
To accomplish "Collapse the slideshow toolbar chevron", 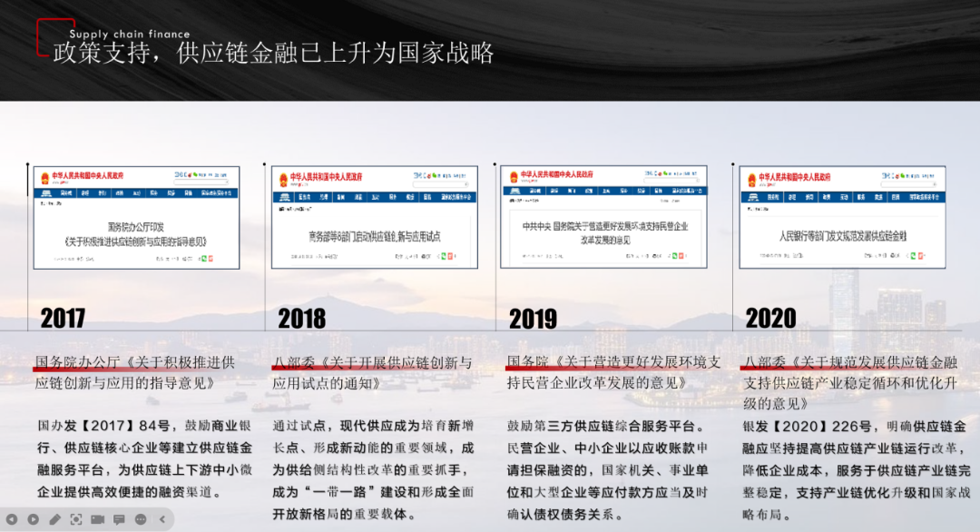I will (x=162, y=519).
